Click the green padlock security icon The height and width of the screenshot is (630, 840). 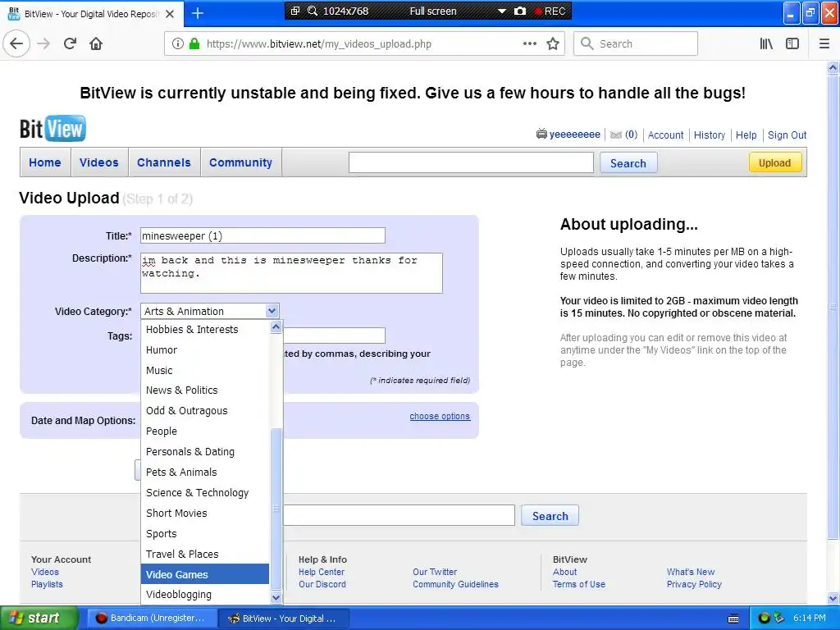pos(194,44)
